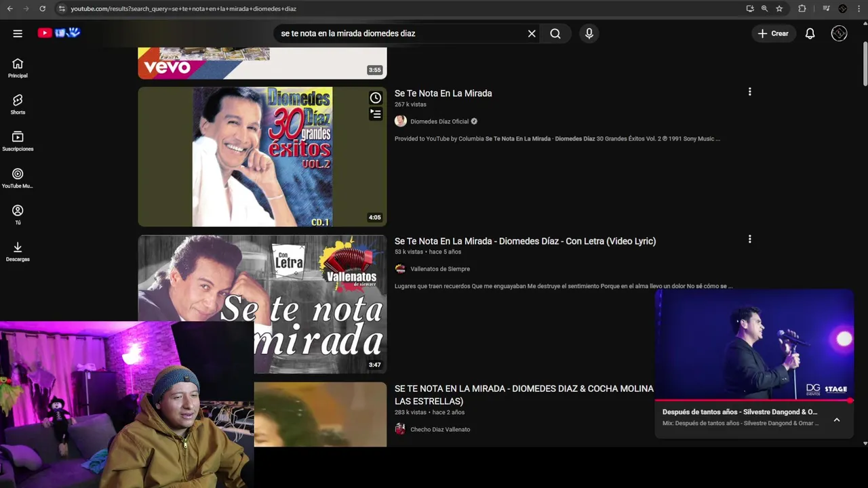Add 30 Grandes Éxitos video to Watch Later
This screenshot has height=488, width=868.
tap(375, 98)
